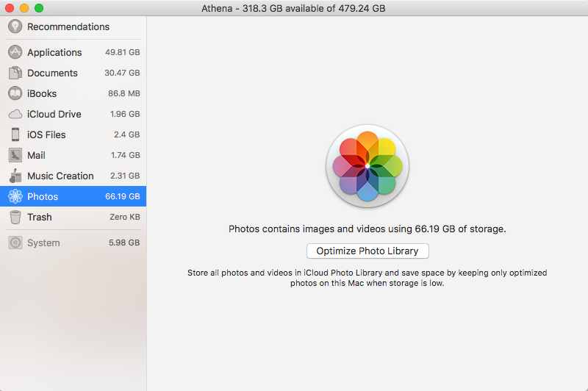Close the storage management window
This screenshot has width=588, height=391.
tap(10, 8)
